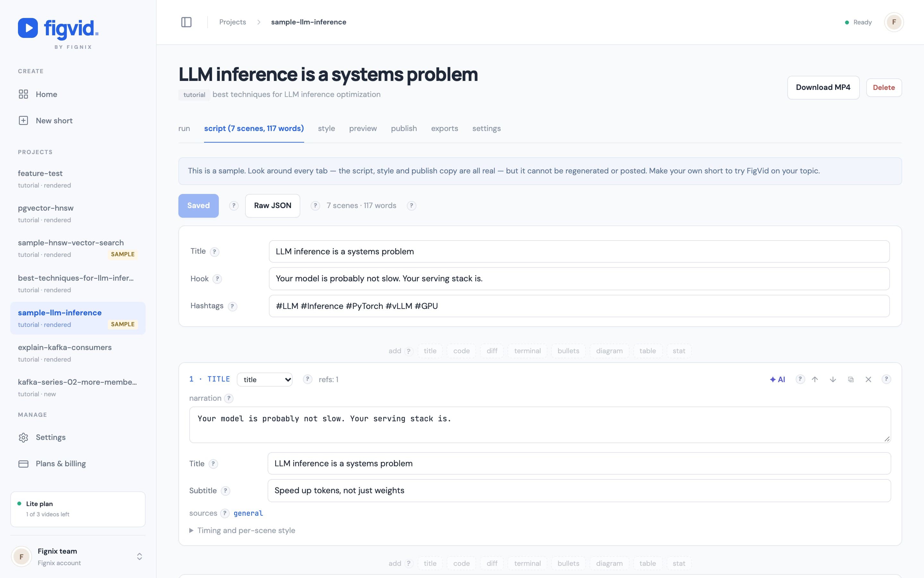Screen dimensions: 924x578
Task: Click the Download MP4 button
Action: (x=823, y=88)
